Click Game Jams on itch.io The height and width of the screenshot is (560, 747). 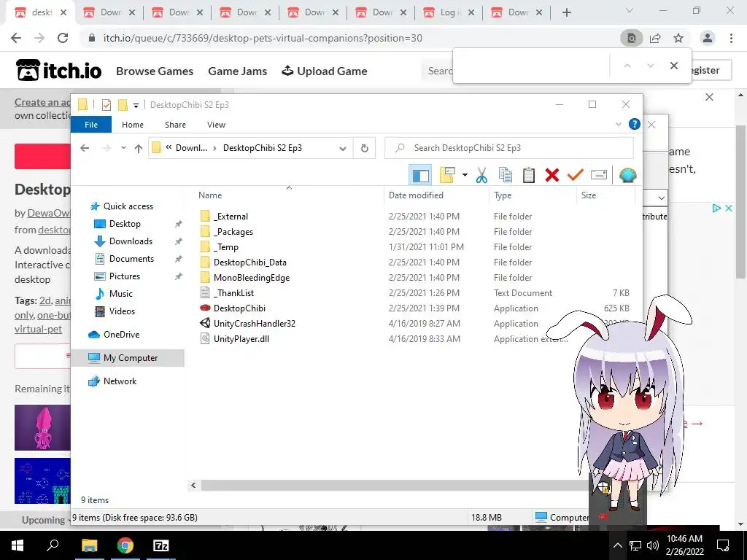(237, 71)
